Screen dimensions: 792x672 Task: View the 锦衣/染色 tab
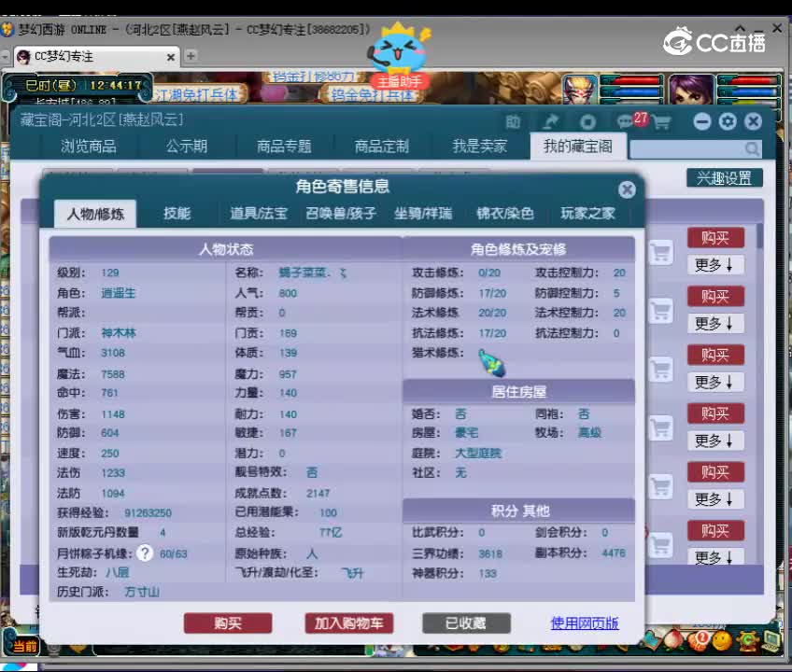click(x=505, y=214)
